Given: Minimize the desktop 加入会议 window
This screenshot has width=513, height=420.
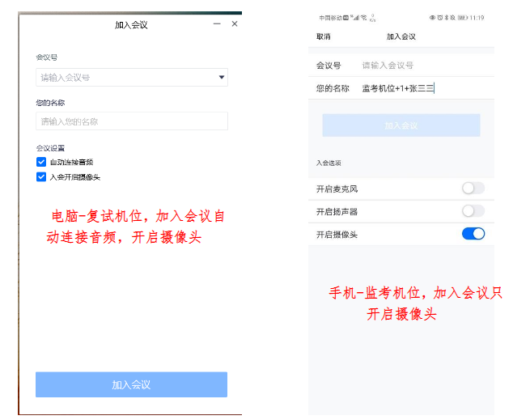Looking at the screenshot, I should [x=216, y=24].
